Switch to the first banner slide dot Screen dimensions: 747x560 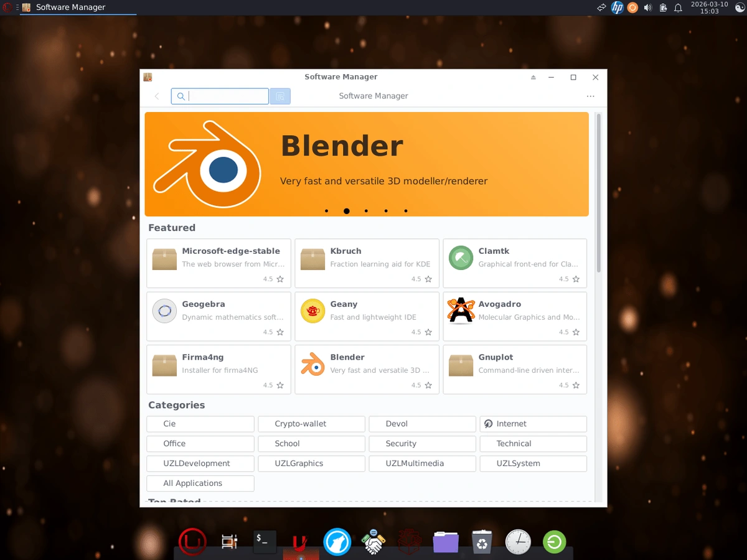(326, 211)
